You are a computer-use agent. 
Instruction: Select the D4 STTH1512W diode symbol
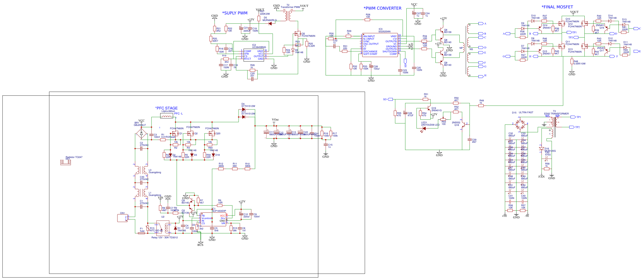tap(243, 109)
